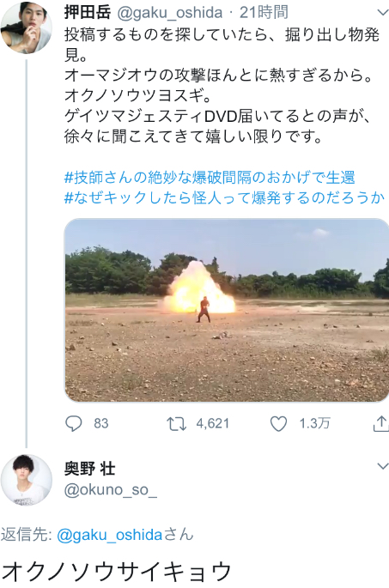
Task: Tap the share upload icon
Action: (x=380, y=423)
